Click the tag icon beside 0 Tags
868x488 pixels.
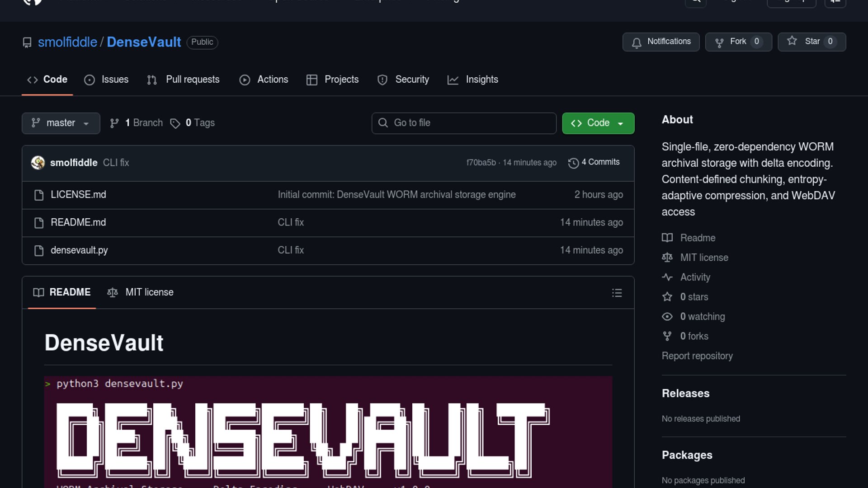coord(175,123)
